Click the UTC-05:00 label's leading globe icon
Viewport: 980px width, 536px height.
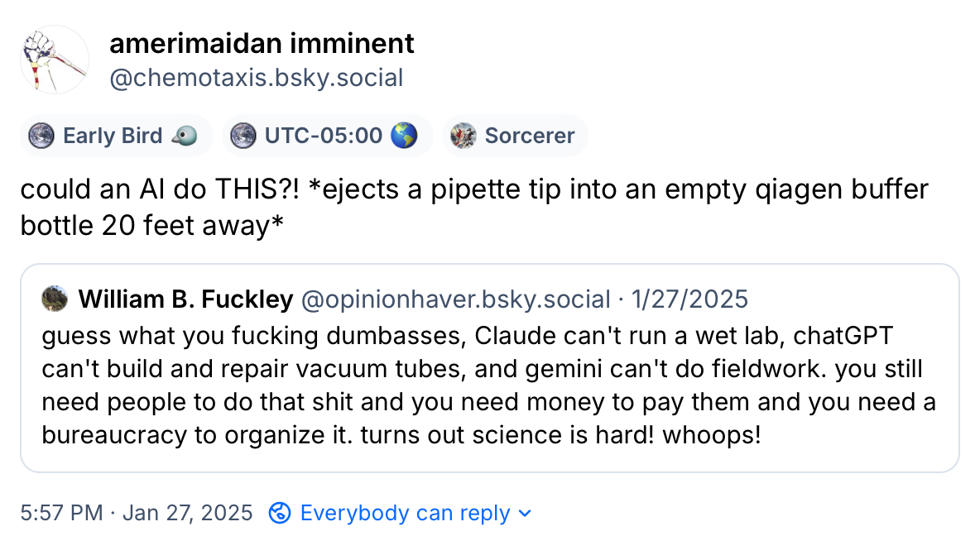(x=243, y=136)
